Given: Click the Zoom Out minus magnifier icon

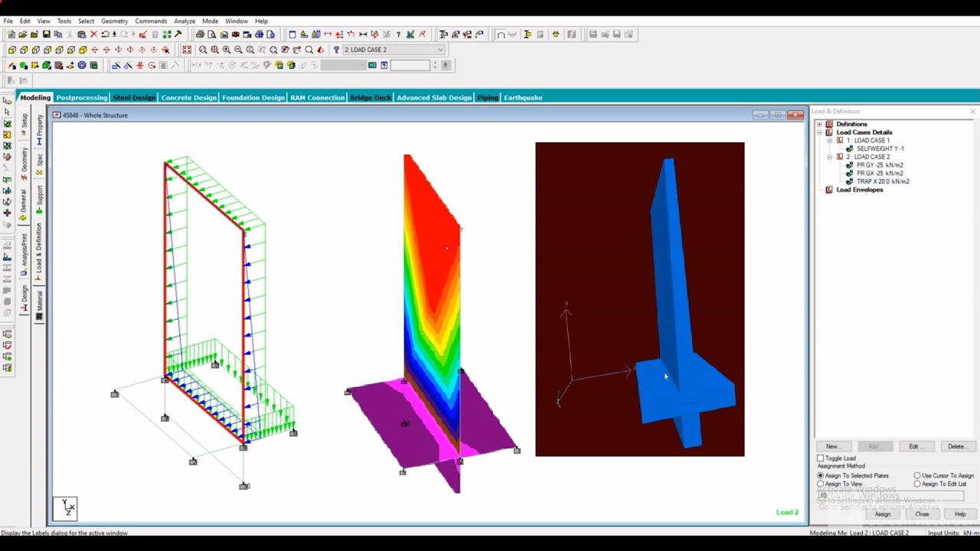Looking at the screenshot, I should [238, 50].
